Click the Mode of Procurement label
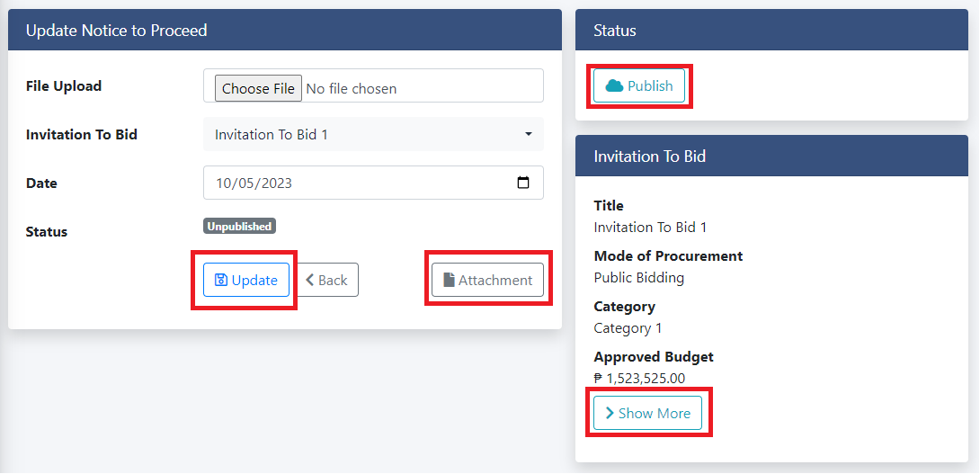This screenshot has width=980, height=474. [x=668, y=255]
